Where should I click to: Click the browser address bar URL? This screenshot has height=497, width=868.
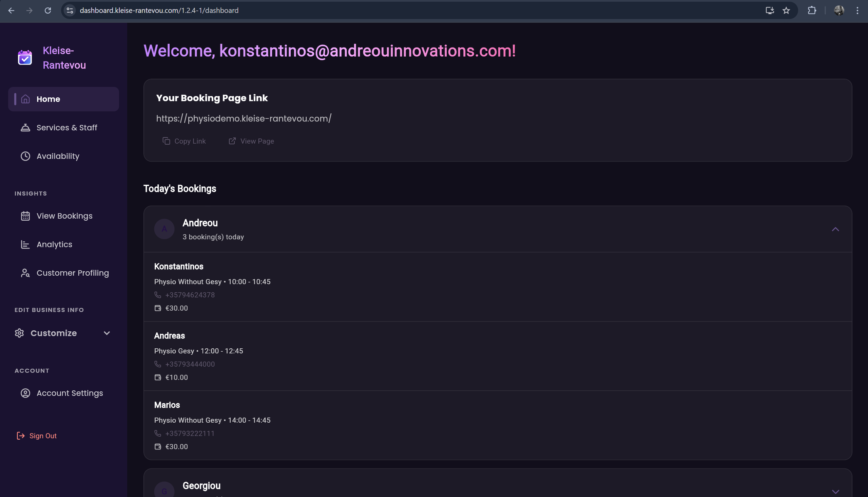pyautogui.click(x=159, y=11)
